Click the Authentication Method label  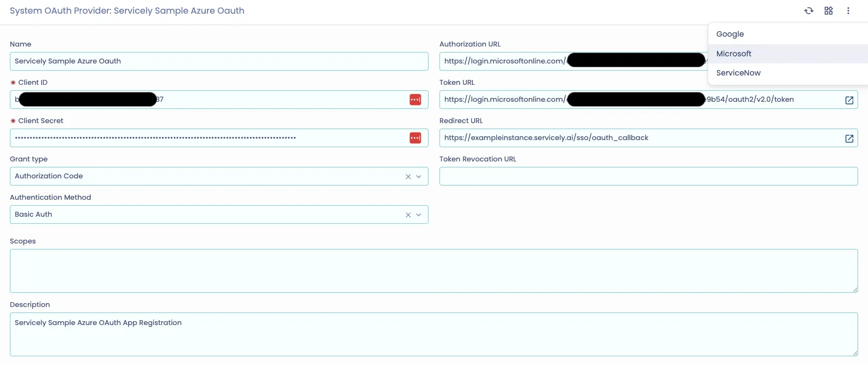[x=50, y=198]
